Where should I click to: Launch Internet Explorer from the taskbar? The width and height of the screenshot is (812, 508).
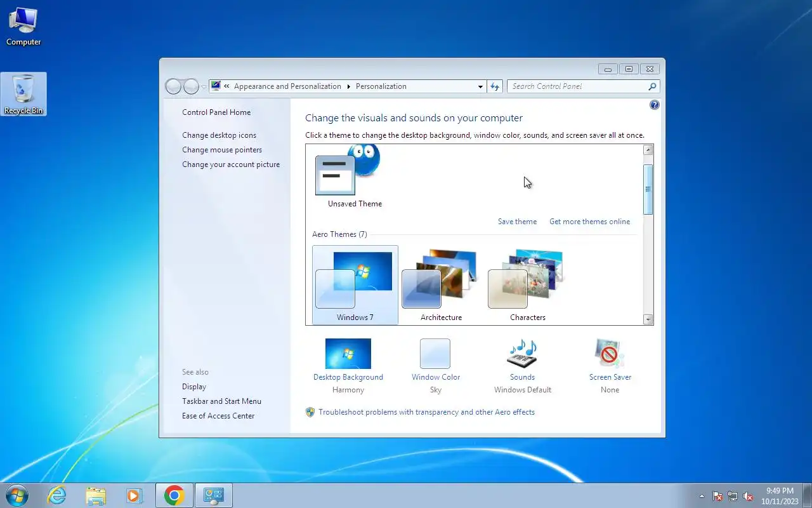tap(57, 495)
